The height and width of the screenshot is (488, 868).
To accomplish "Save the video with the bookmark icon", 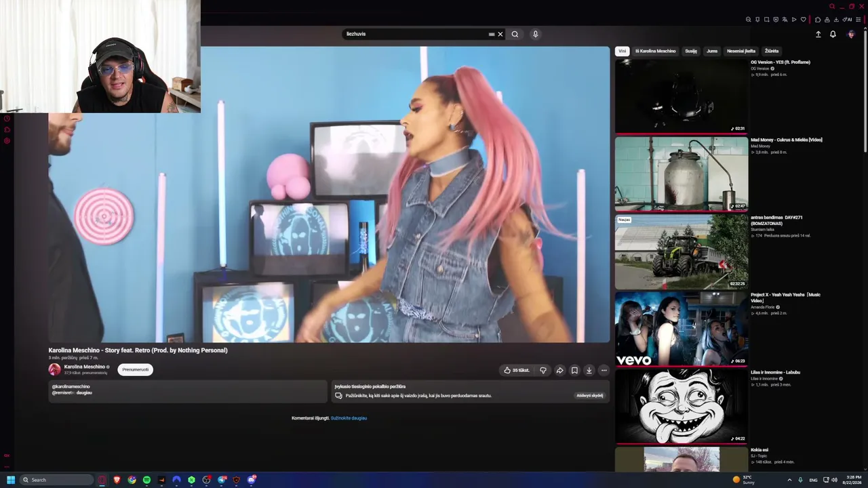I will (x=574, y=370).
